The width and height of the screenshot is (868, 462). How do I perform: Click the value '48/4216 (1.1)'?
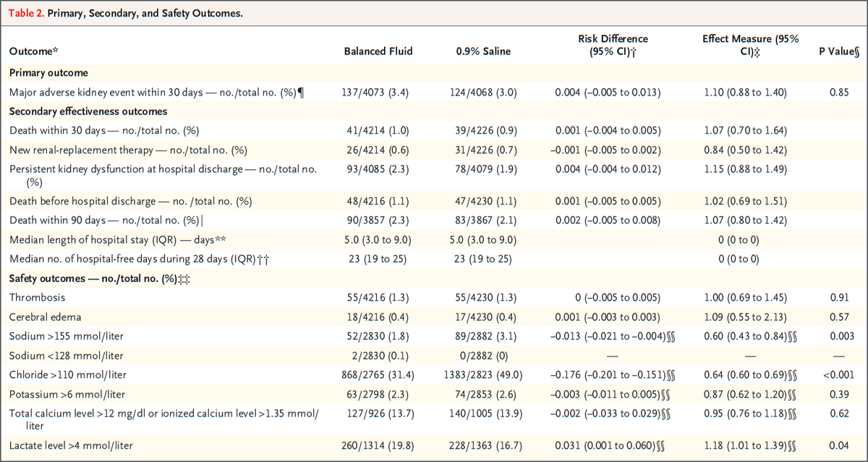376,200
